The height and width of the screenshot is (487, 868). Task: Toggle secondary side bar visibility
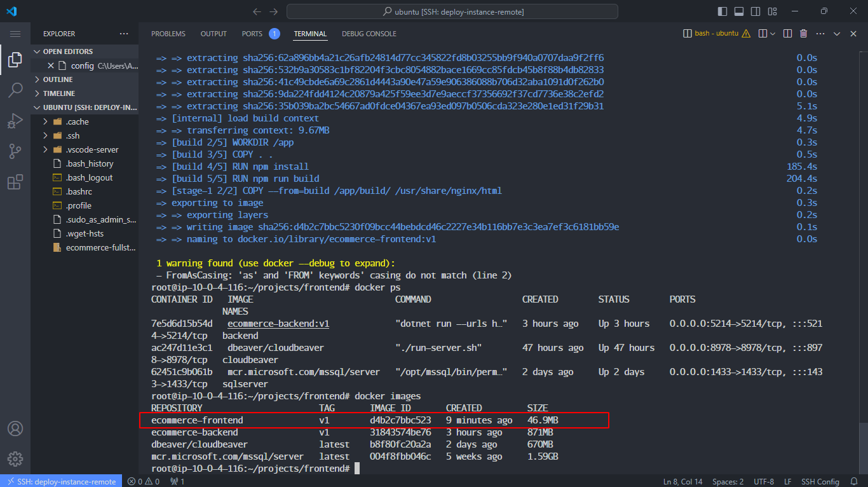pos(756,11)
